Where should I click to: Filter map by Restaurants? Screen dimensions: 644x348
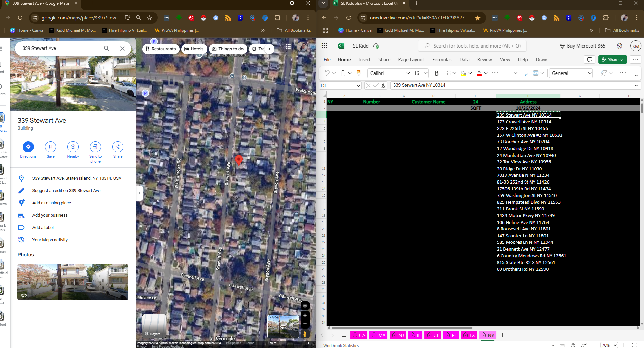pyautogui.click(x=161, y=49)
